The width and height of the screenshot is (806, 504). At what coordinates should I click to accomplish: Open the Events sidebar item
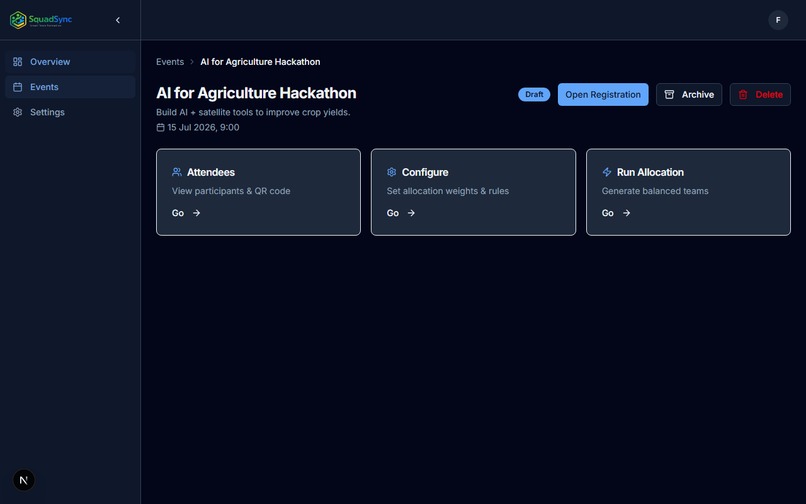pos(70,87)
